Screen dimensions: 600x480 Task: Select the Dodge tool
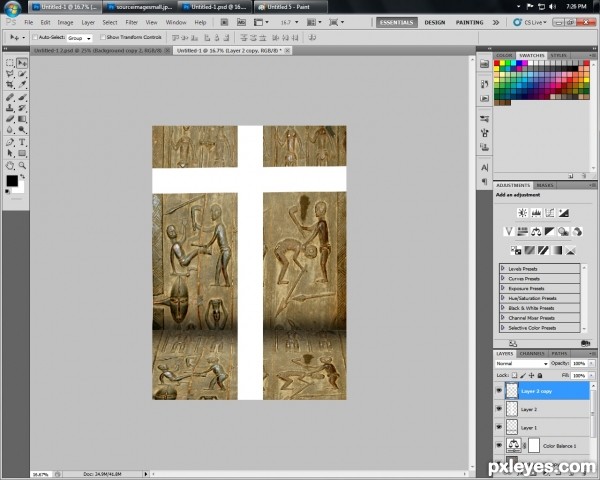[x=22, y=130]
